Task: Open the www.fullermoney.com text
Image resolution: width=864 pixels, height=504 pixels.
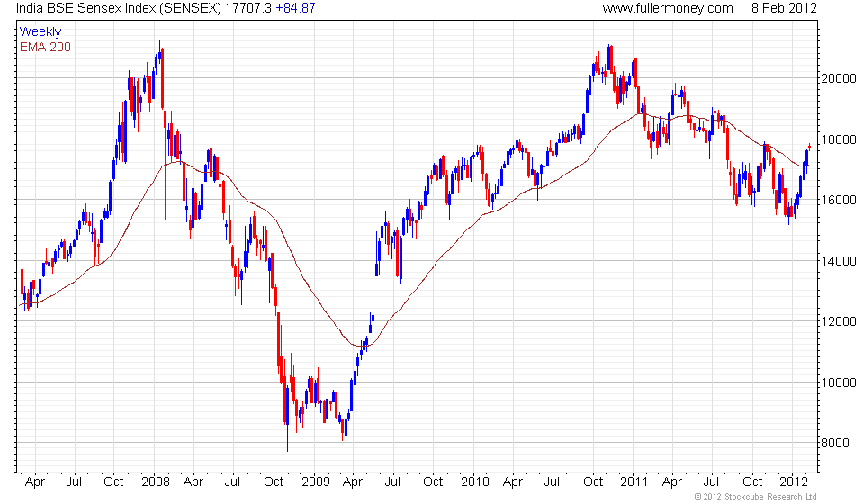Action: [668, 8]
